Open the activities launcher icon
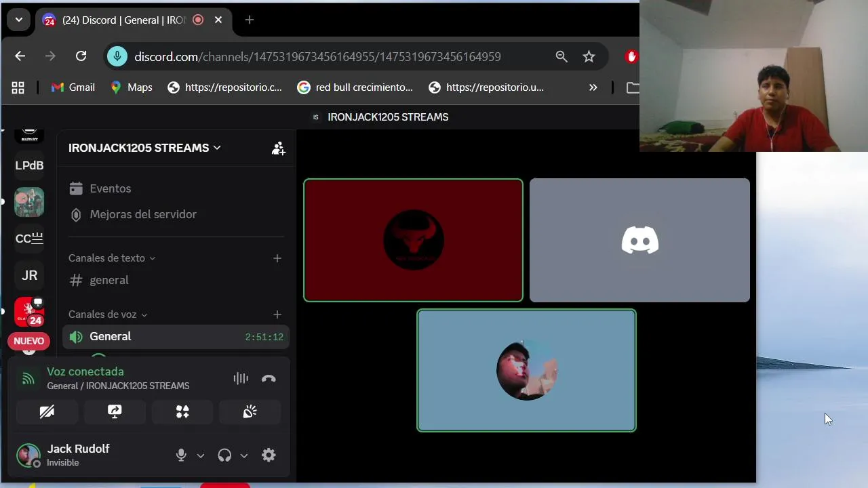The height and width of the screenshot is (488, 868). (182, 411)
